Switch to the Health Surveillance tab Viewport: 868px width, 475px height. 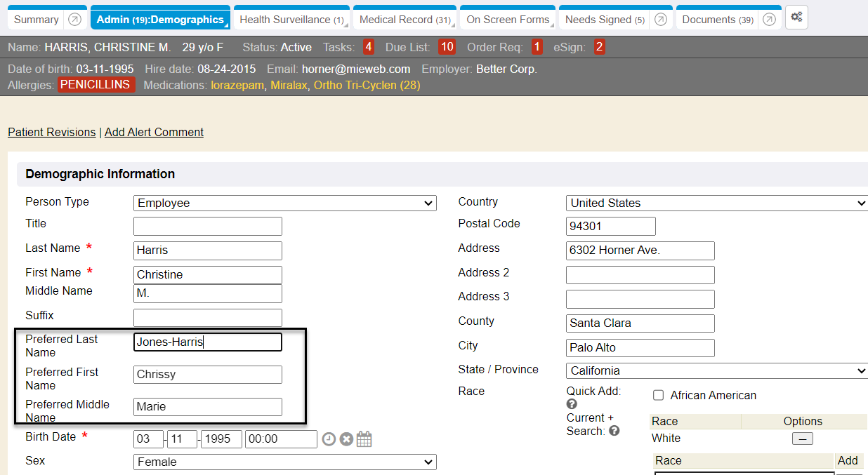(291, 20)
